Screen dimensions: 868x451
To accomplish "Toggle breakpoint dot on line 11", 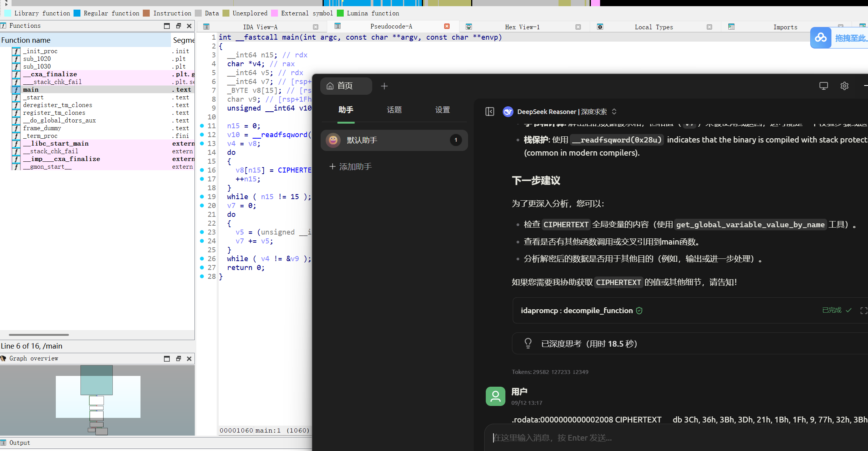I will point(202,126).
